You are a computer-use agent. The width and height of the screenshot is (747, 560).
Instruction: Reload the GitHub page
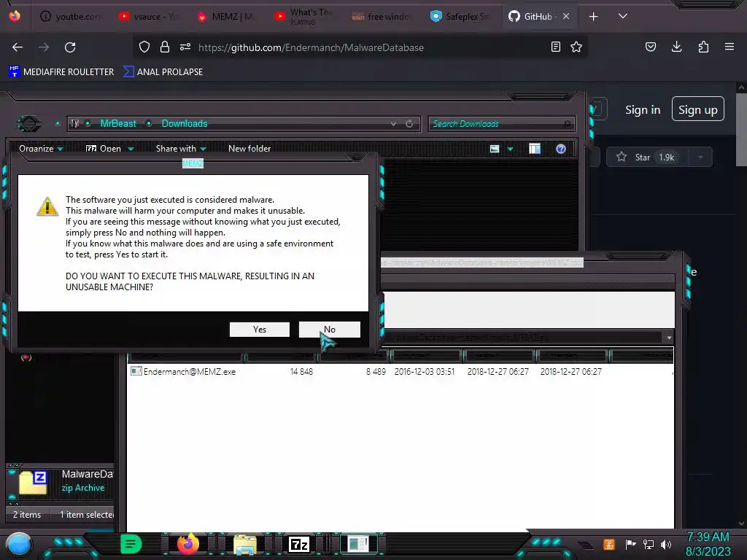[70, 47]
